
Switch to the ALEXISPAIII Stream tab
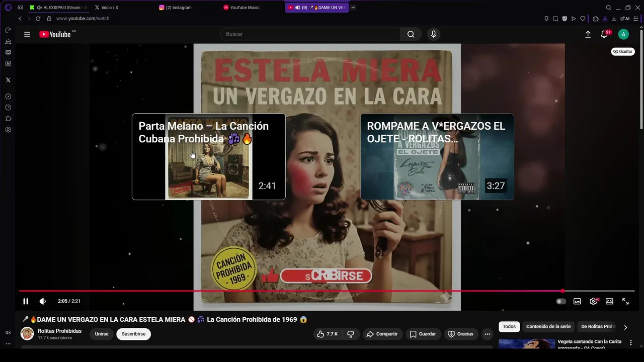[x=58, y=8]
